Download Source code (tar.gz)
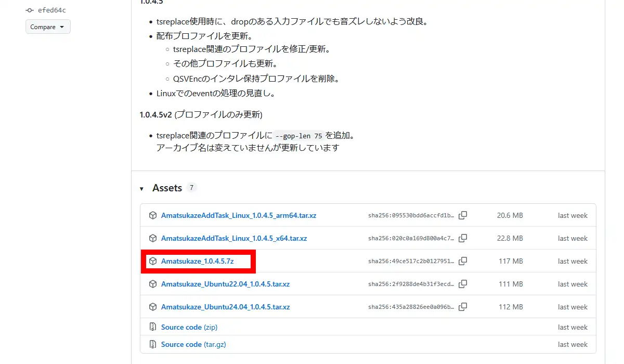 pyautogui.click(x=193, y=344)
